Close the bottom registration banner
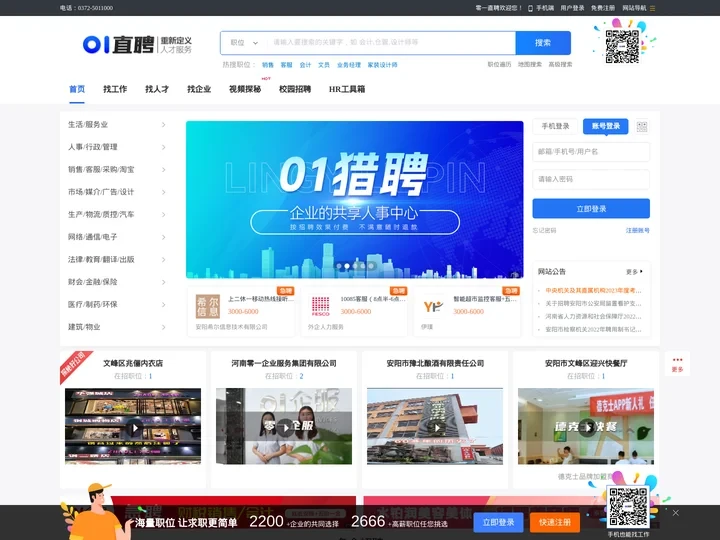 [675, 513]
